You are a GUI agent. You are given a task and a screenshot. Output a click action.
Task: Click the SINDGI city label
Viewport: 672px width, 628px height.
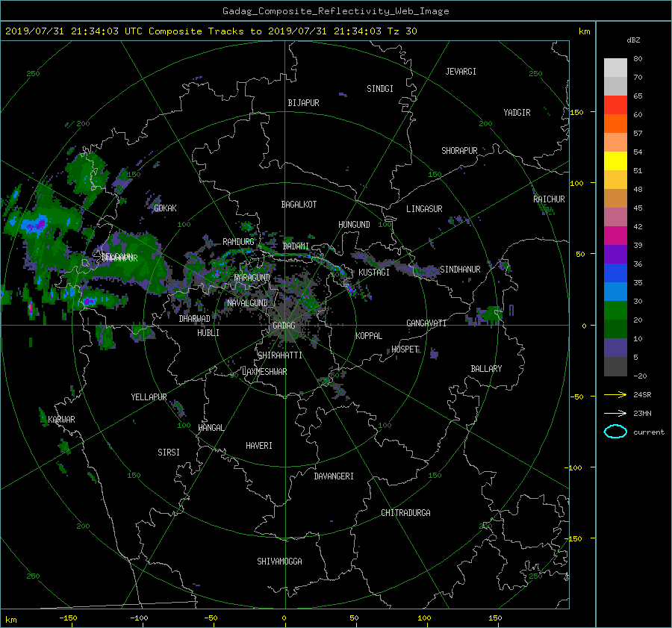[380, 89]
